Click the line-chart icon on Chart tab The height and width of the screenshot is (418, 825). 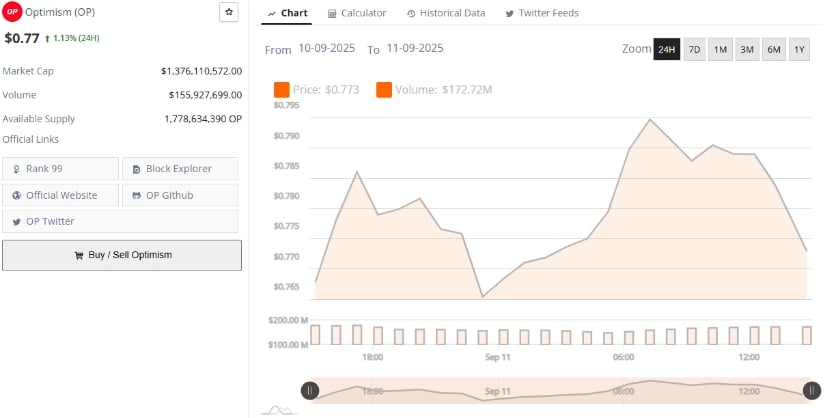(271, 14)
